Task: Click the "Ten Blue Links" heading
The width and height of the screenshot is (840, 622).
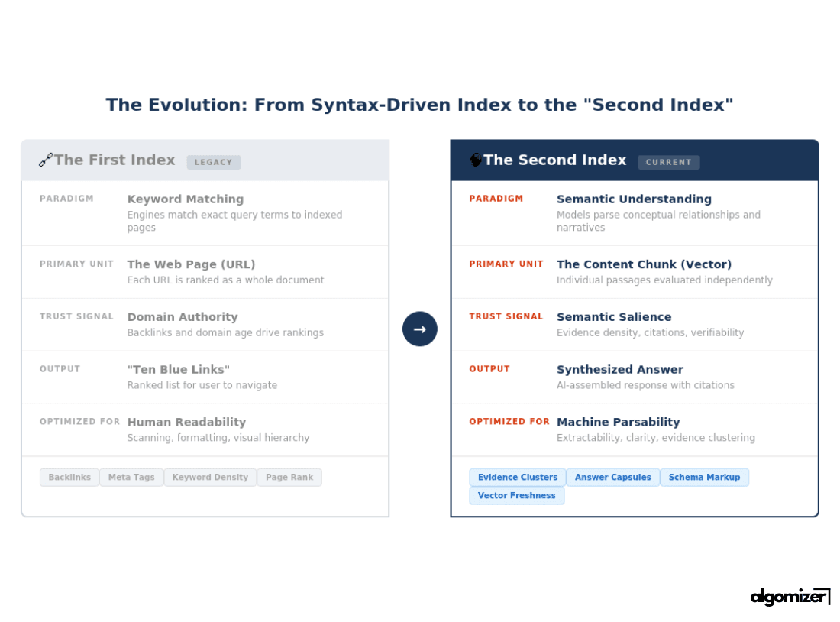Action: tap(179, 369)
